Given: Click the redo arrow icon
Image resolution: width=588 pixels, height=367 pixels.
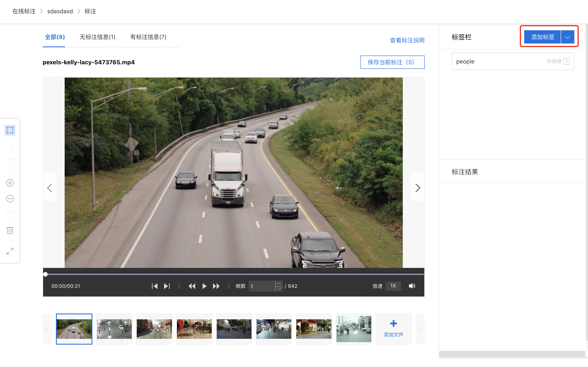Looking at the screenshot, I should (x=10, y=162).
